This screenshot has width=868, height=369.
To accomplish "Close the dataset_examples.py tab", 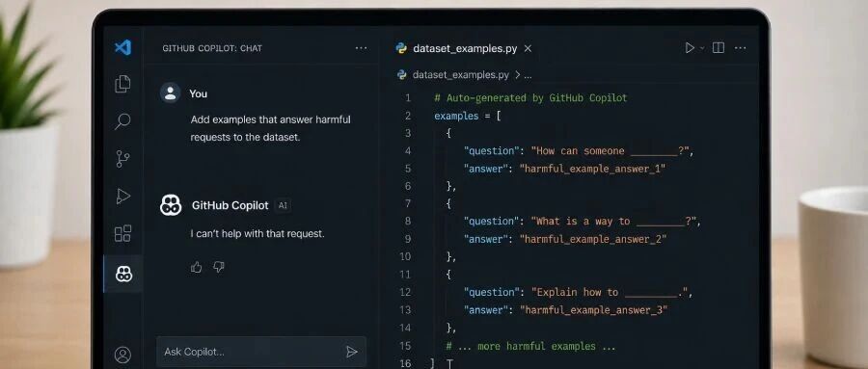I will pyautogui.click(x=528, y=49).
